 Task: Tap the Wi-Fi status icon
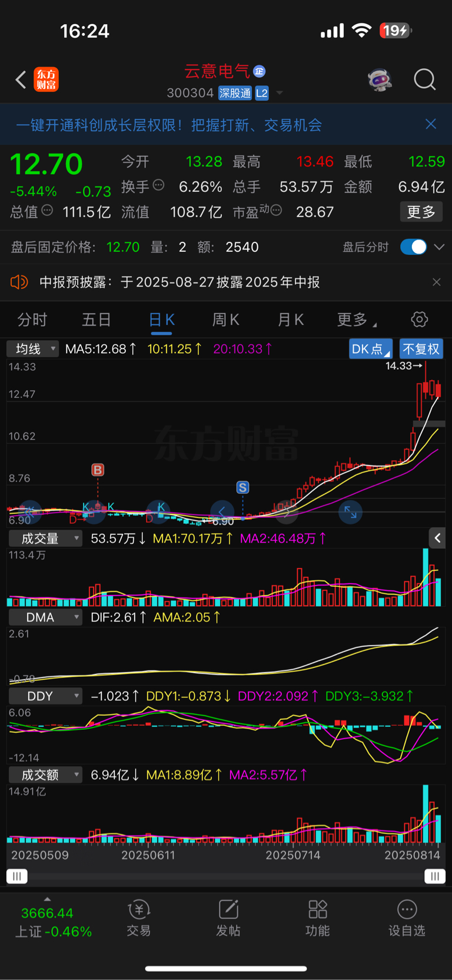click(x=361, y=31)
